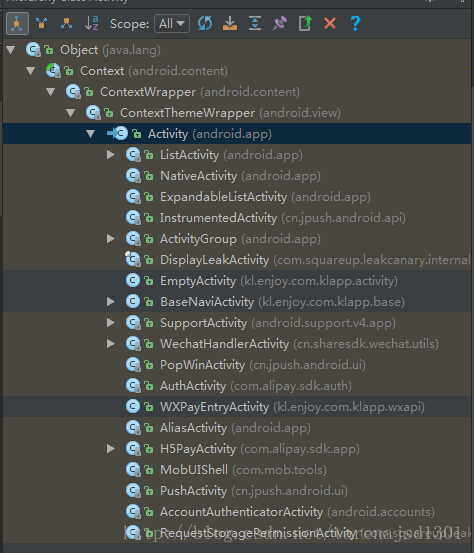This screenshot has width=474, height=553.
Task: Click the arrow-marked class icon for Activity
Action: pos(117,134)
